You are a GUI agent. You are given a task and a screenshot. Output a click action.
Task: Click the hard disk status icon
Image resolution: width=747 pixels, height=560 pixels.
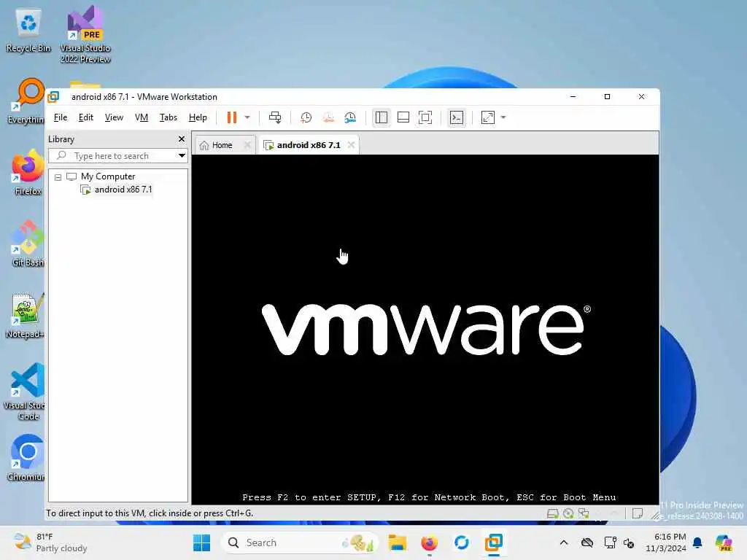point(552,514)
